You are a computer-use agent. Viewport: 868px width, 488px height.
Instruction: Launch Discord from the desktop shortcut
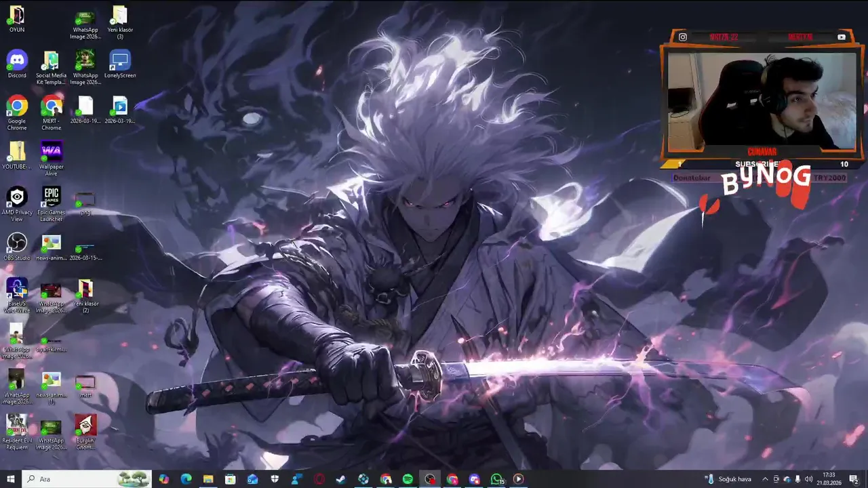17,64
